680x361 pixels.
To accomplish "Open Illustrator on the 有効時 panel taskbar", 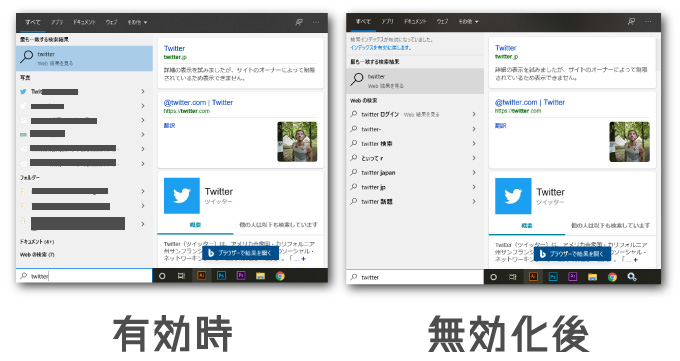I will coord(202,276).
